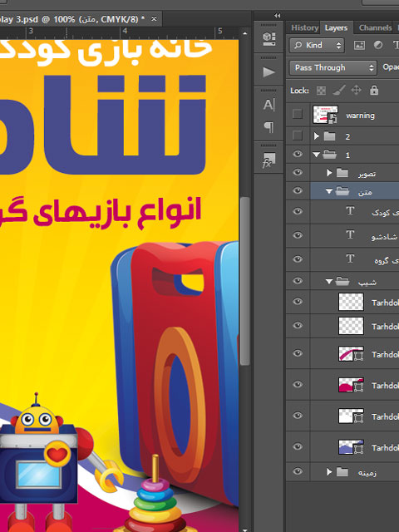The width and height of the screenshot is (399, 532).
Task: Click the T icon of گروه text layer
Action: 350,259
